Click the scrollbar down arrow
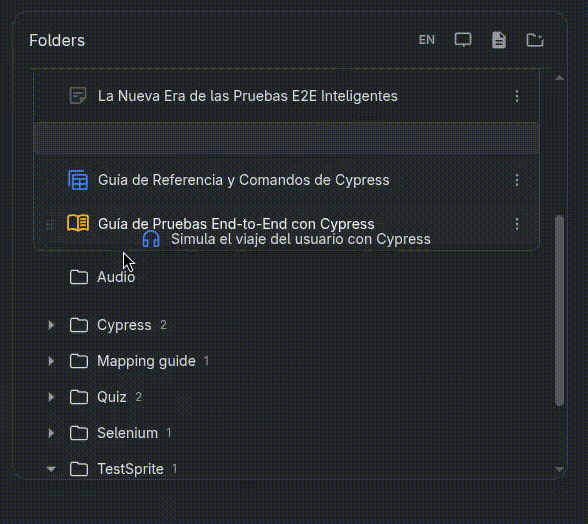Viewport: 588px width, 524px height. [x=559, y=469]
